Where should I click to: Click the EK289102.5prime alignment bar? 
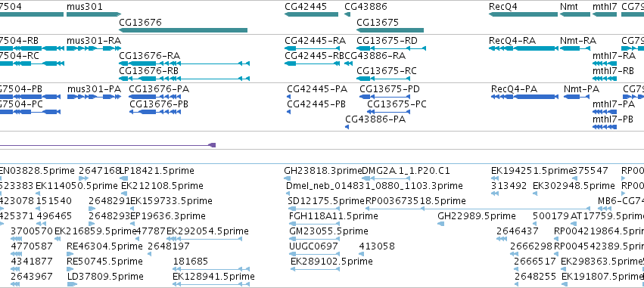(x=315, y=269)
